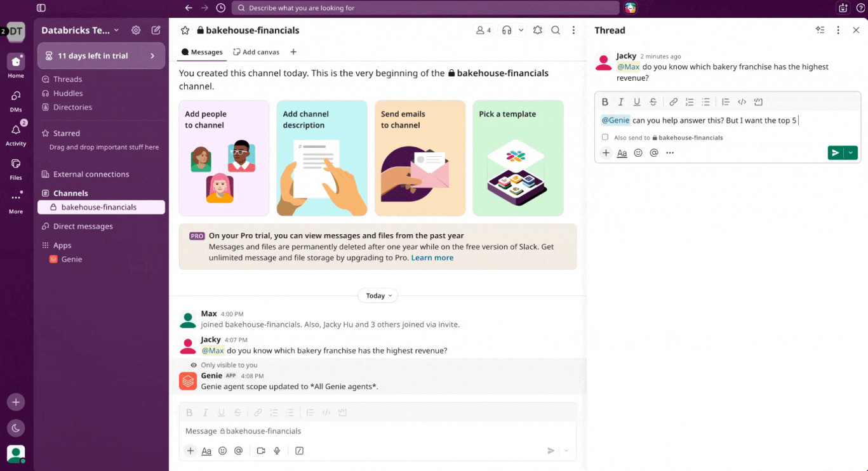
Task: Insert code block in thread reply toolbar
Action: pos(758,102)
